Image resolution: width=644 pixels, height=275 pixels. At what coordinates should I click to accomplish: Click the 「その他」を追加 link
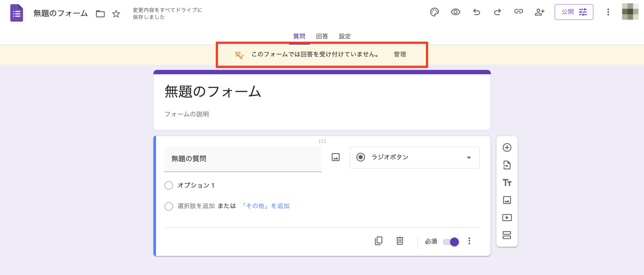coord(265,206)
